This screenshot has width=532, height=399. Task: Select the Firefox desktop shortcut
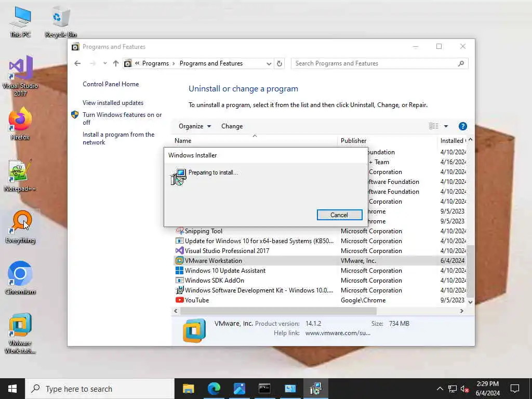point(20,123)
